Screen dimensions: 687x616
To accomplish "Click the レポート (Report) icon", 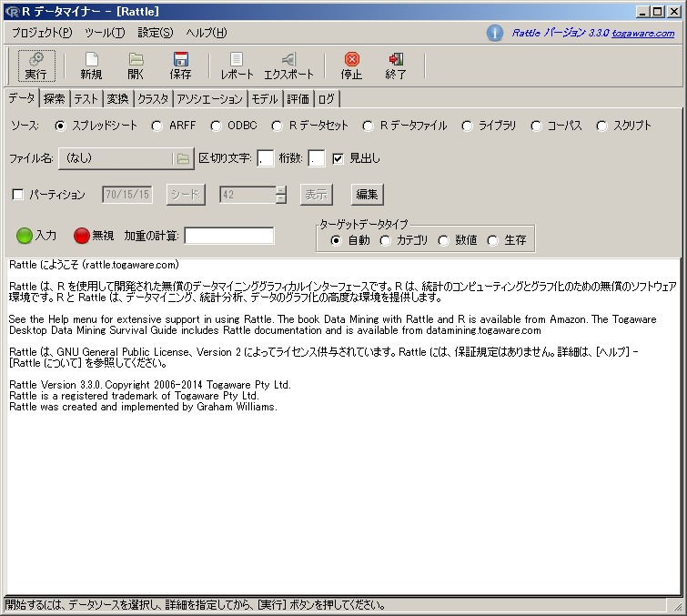I will (x=237, y=59).
